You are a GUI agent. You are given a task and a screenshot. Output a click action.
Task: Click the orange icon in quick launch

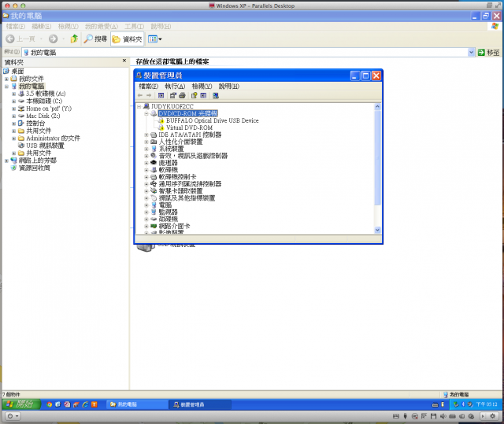(94, 404)
